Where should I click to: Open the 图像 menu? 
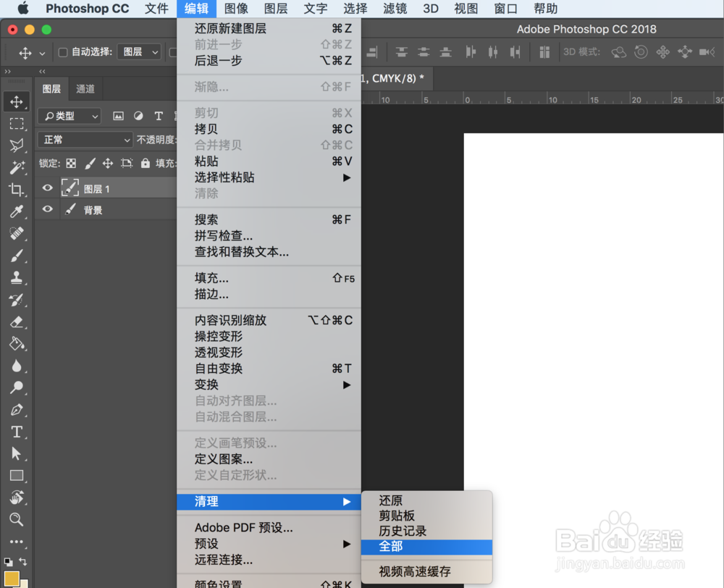tap(236, 8)
